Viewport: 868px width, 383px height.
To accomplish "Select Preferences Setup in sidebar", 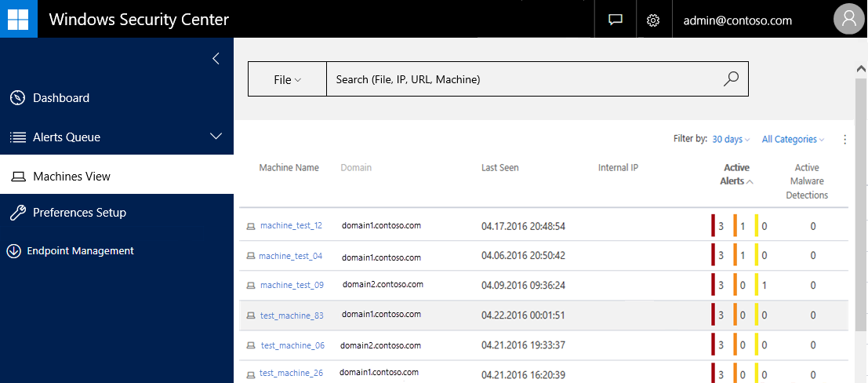I will coord(78,213).
